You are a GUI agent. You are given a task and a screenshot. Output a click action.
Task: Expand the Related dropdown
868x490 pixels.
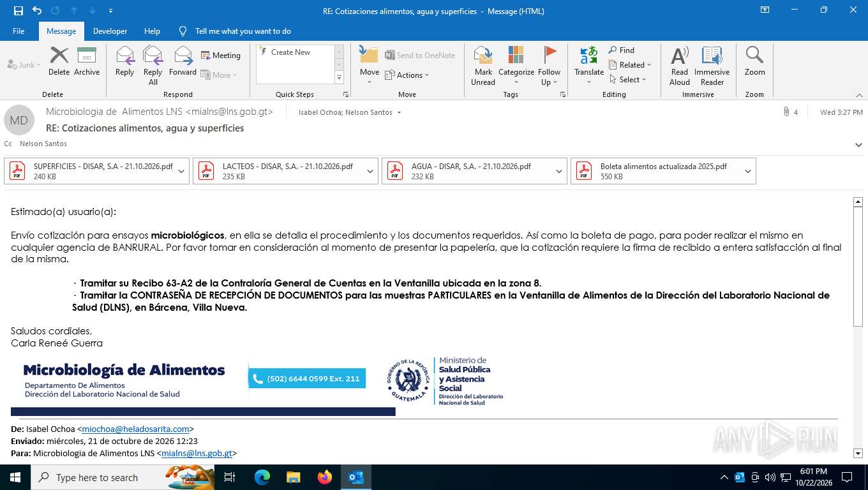coord(629,64)
